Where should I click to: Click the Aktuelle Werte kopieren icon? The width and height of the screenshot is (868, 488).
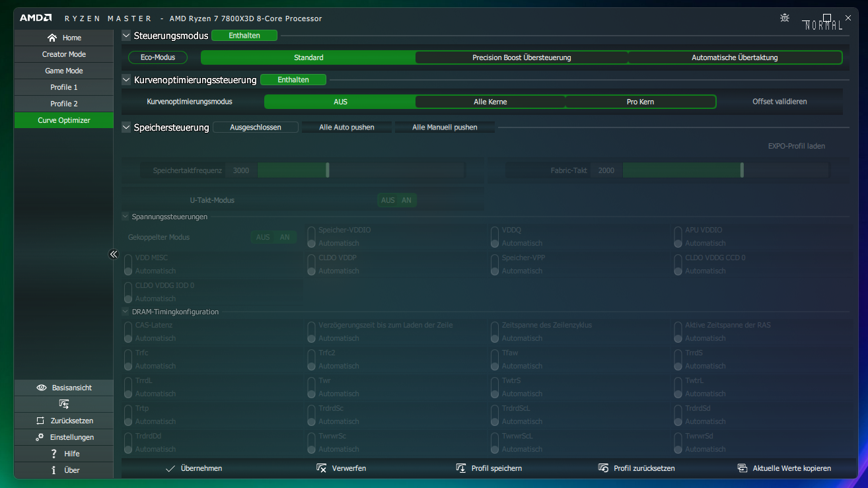click(742, 468)
